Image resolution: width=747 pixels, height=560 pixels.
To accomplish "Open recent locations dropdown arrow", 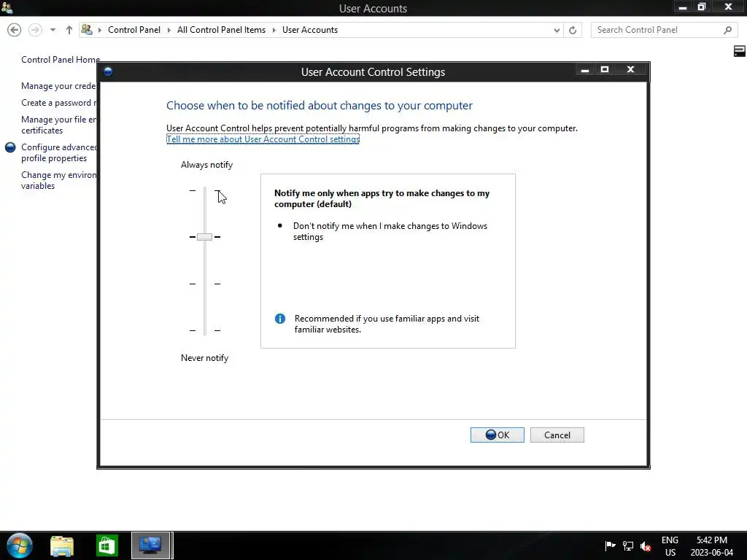I will point(53,30).
